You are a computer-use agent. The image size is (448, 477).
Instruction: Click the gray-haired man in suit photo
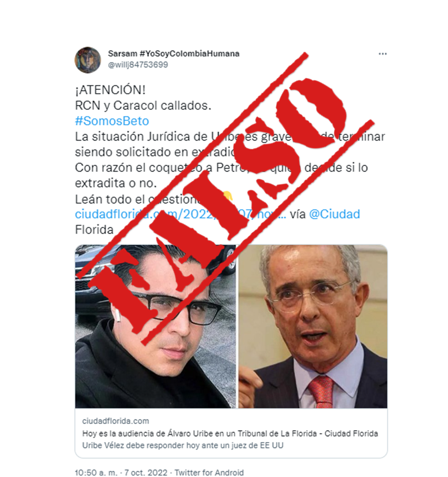pos(313,326)
